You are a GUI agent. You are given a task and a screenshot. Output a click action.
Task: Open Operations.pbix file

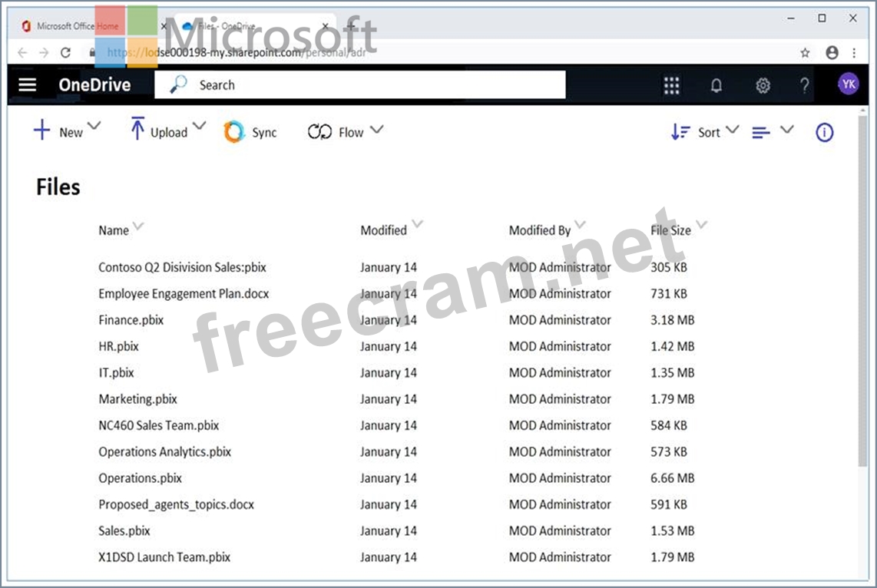tap(141, 478)
